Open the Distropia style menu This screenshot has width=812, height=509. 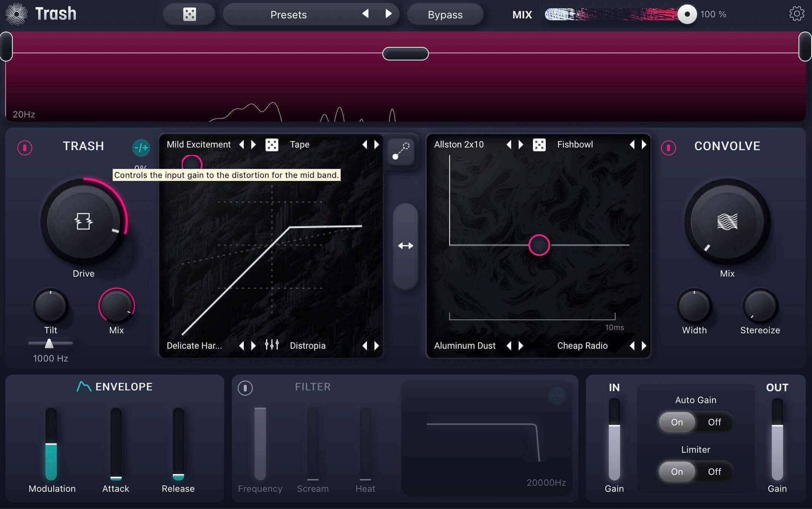click(308, 345)
